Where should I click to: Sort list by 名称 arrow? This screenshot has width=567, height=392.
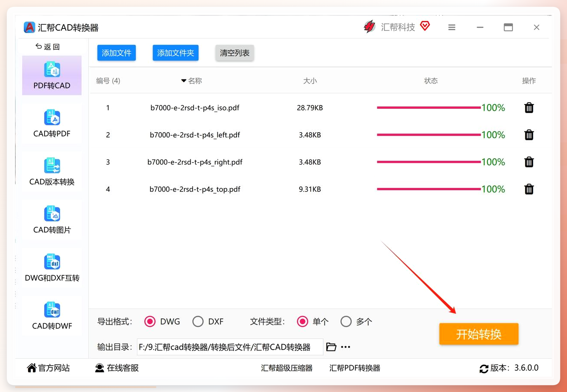(x=184, y=81)
